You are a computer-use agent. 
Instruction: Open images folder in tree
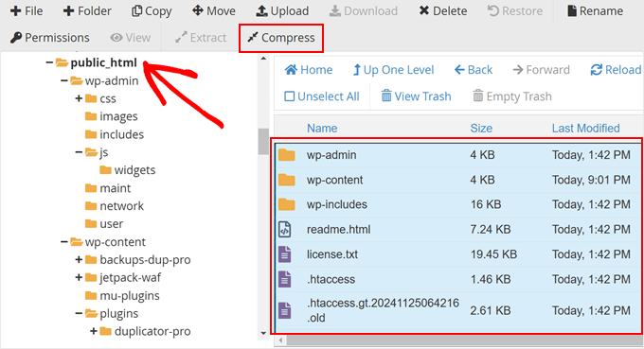(x=118, y=117)
